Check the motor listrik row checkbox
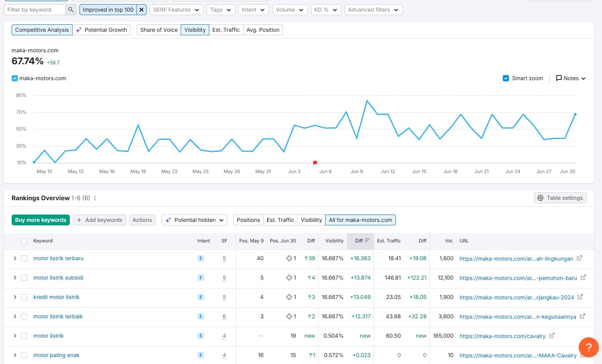This screenshot has height=364, width=602. click(24, 336)
